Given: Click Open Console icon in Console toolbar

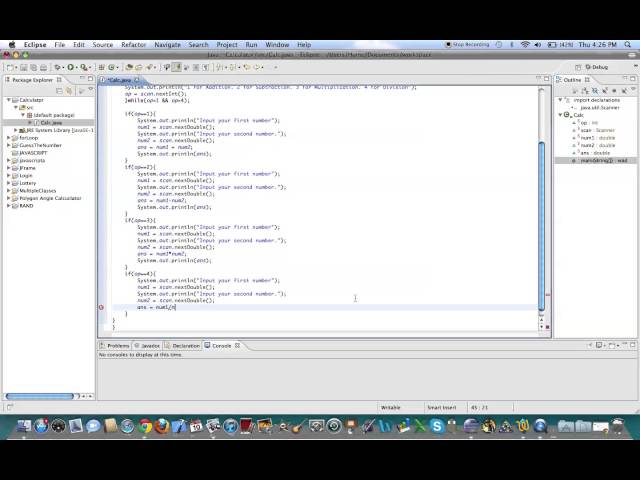Looking at the screenshot, I should (x=611, y=345).
